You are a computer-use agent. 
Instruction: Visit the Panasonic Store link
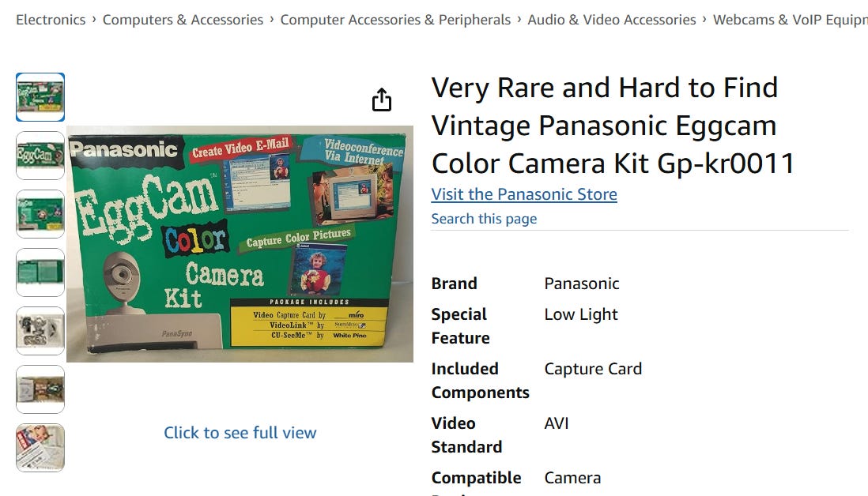[x=523, y=194]
